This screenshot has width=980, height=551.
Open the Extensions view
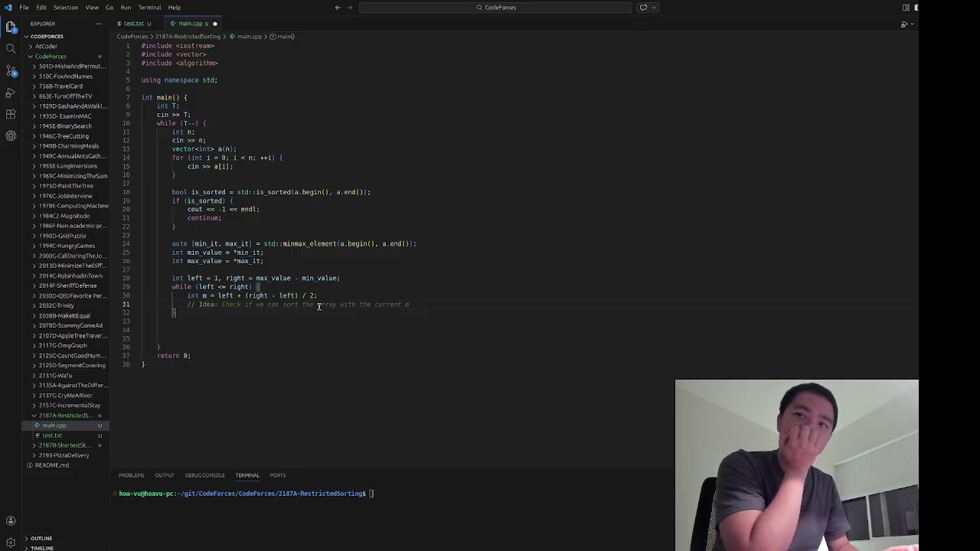point(11,114)
